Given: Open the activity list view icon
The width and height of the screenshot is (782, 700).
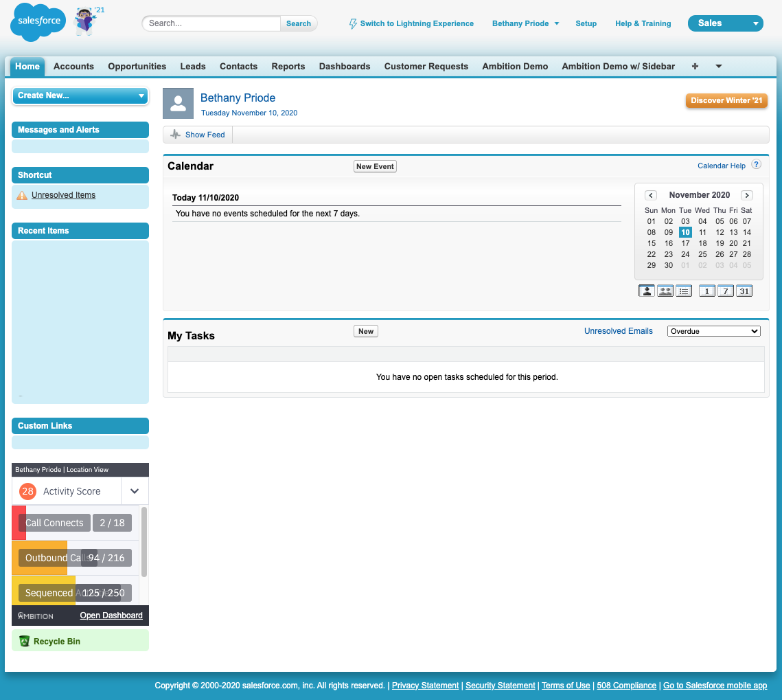Looking at the screenshot, I should pos(684,291).
